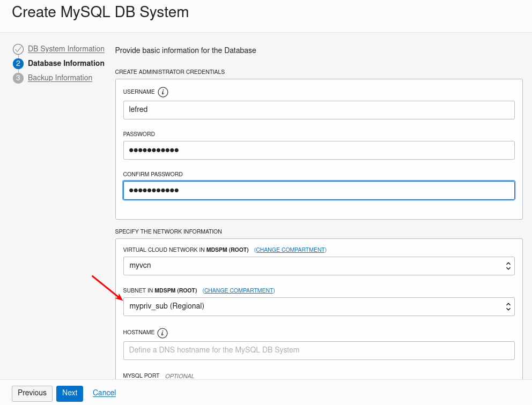This screenshot has width=532, height=405.
Task: Open the Subnet dropdown showing mypriv_sub
Action: click(319, 306)
